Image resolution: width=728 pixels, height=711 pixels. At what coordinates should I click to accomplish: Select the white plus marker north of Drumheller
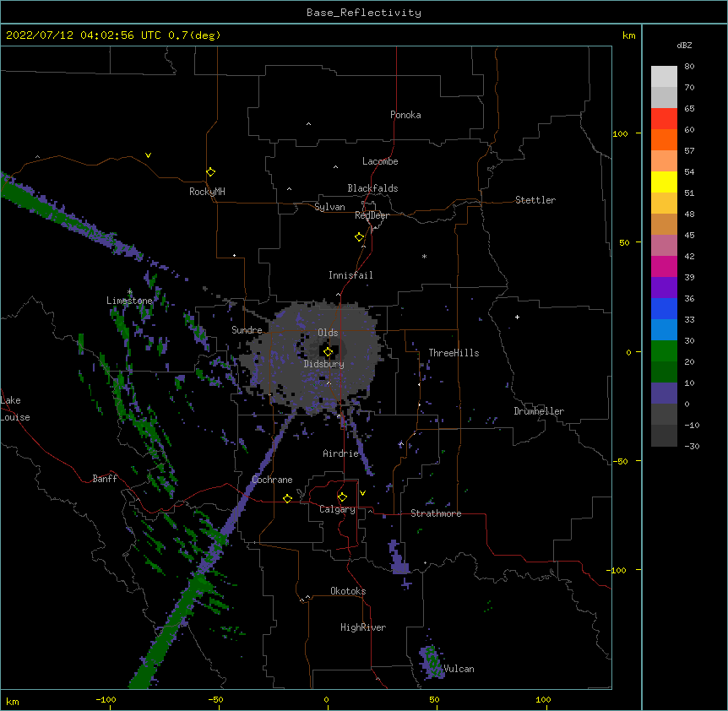517,317
